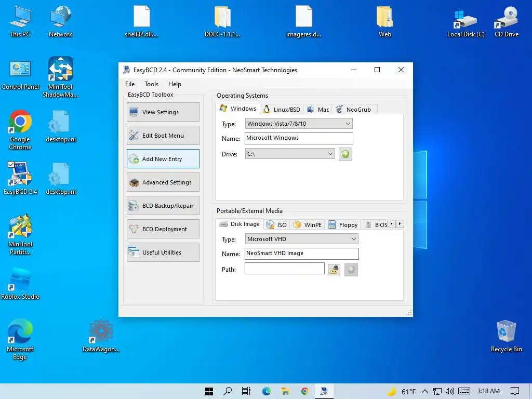The height and width of the screenshot is (399, 532).
Task: Select desktop.ini file beside Google Chrome
Action: coord(61,126)
